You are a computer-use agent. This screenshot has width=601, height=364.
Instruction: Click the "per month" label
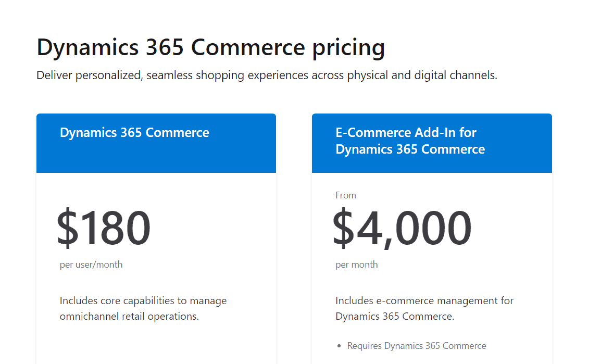pos(357,265)
